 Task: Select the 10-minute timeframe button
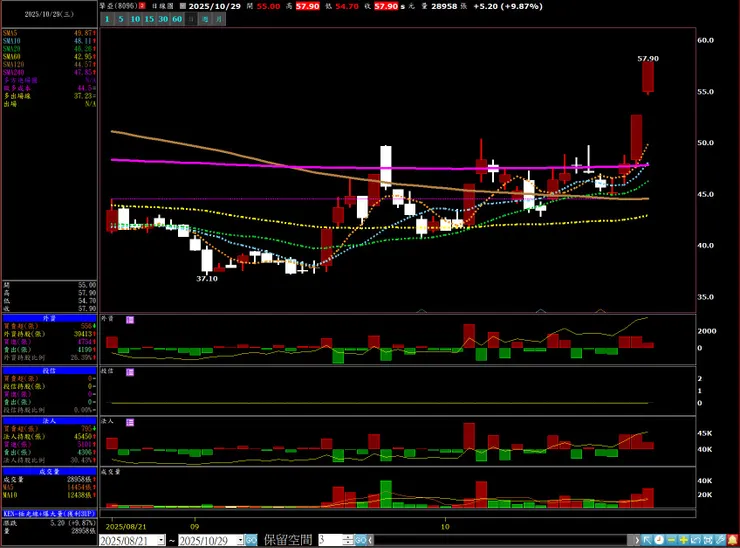pos(135,19)
